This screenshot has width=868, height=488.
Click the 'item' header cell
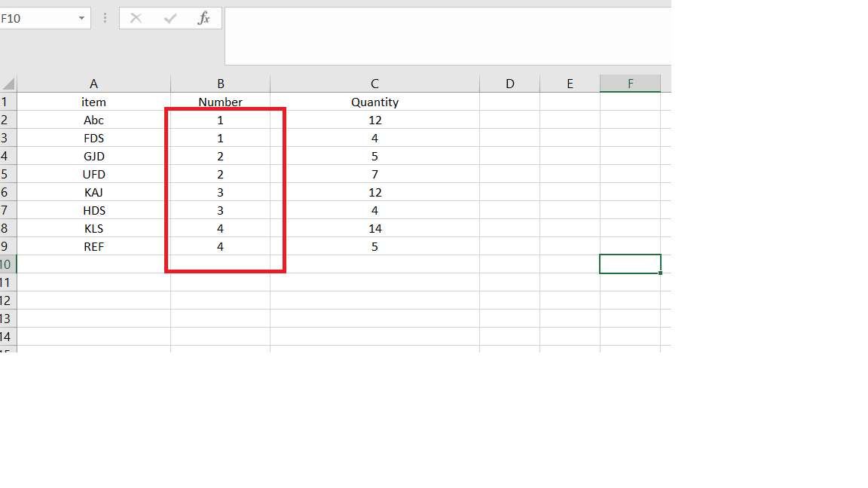click(93, 102)
